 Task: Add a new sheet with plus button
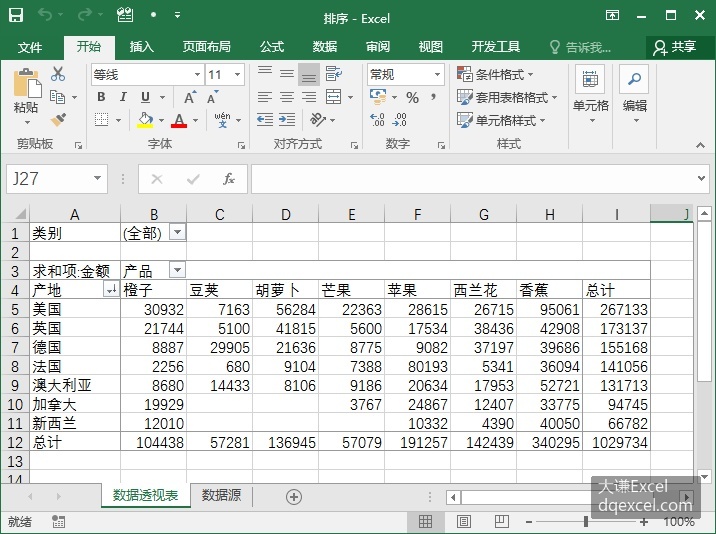(294, 497)
